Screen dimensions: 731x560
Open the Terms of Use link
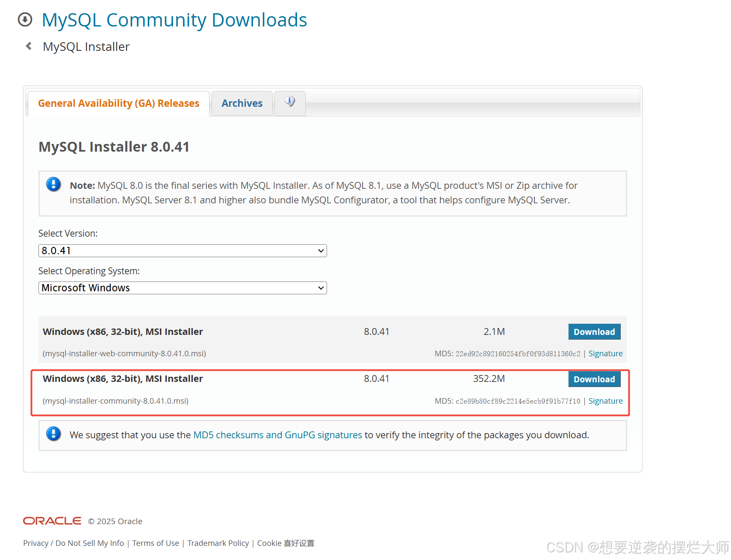pyautogui.click(x=156, y=543)
